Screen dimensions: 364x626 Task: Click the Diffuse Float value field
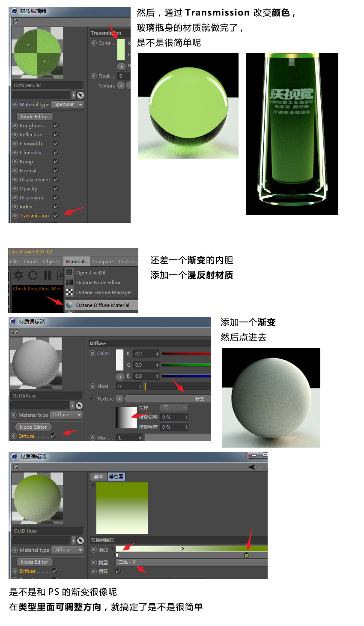coord(129,386)
